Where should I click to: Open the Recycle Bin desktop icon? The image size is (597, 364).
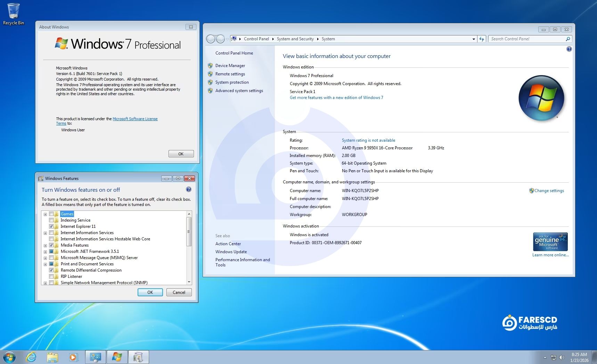click(13, 14)
